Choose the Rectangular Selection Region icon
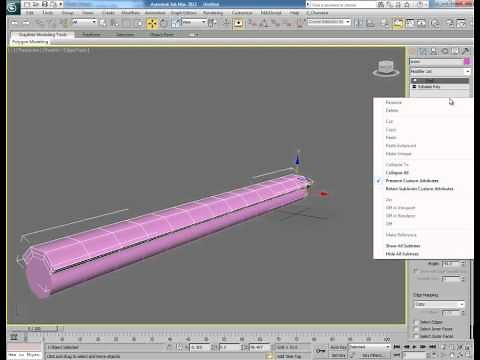Image resolution: width=480 pixels, height=360 pixels. click(126, 23)
